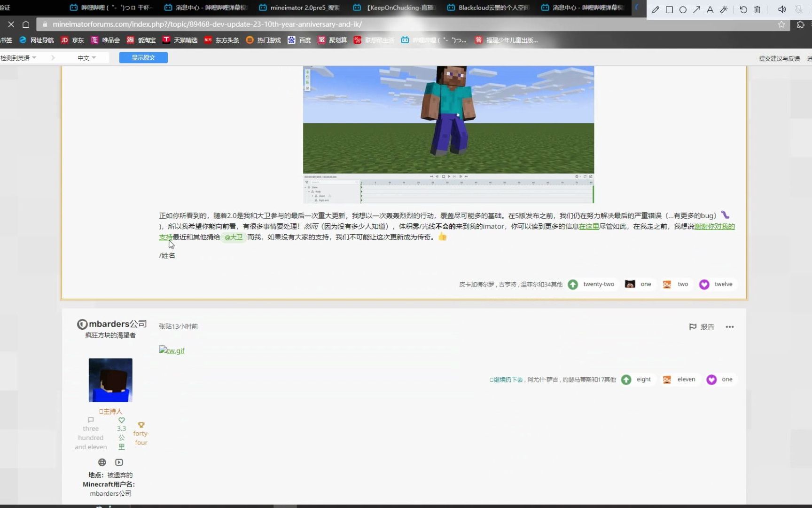The width and height of the screenshot is (812, 508).
Task: Open the 唯品会 bookmark
Action: click(x=105, y=40)
